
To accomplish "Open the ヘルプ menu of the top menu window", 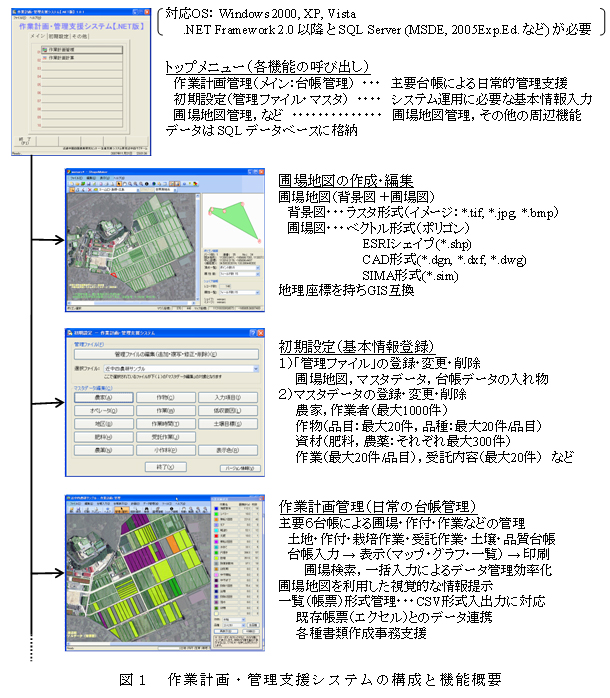I will click(34, 18).
